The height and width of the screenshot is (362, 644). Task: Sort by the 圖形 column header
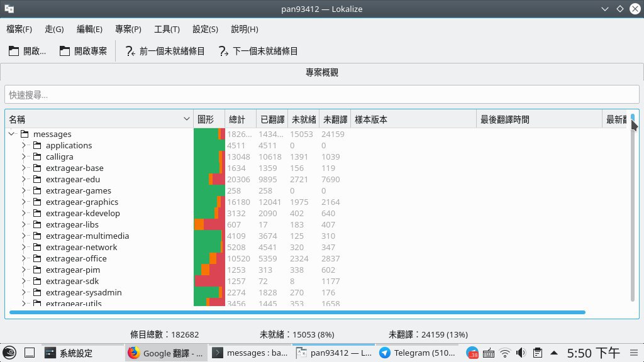pos(209,119)
